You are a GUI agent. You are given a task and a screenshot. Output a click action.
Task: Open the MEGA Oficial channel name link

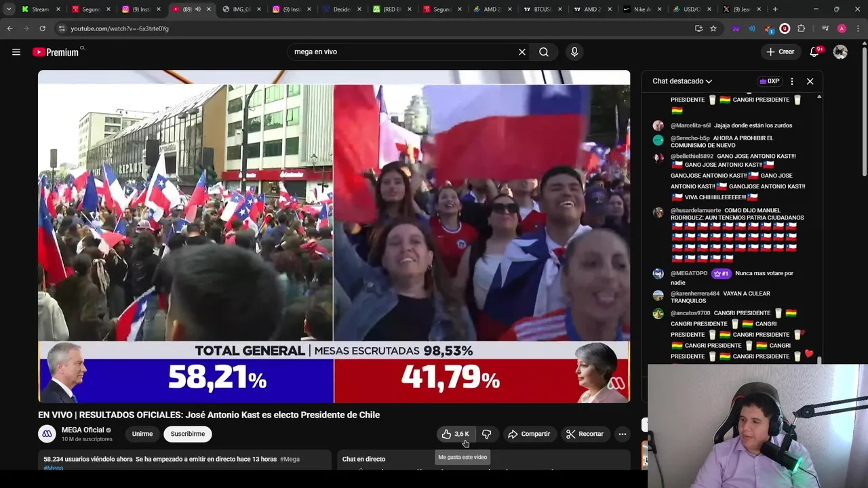83,430
